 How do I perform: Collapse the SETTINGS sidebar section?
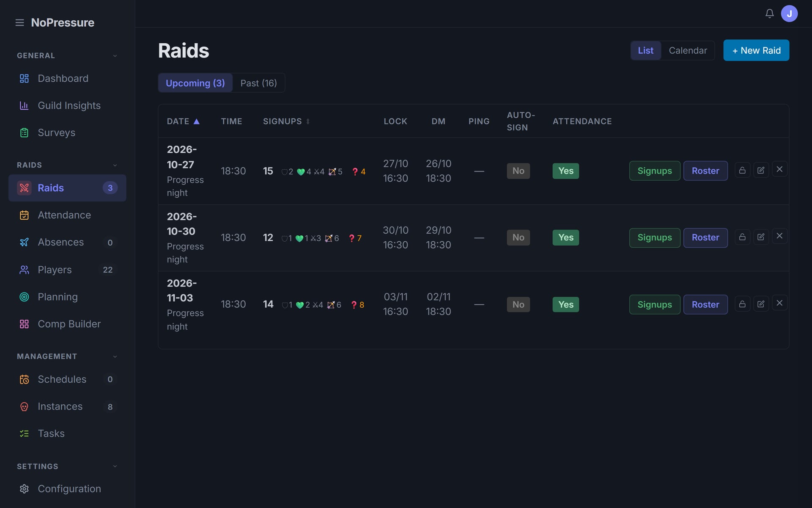point(67,467)
